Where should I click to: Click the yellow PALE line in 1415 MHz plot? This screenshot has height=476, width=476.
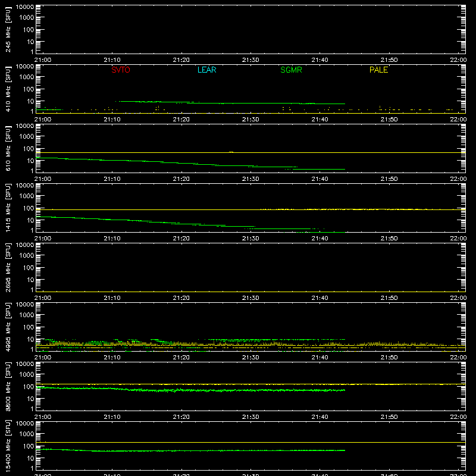click(x=250, y=209)
